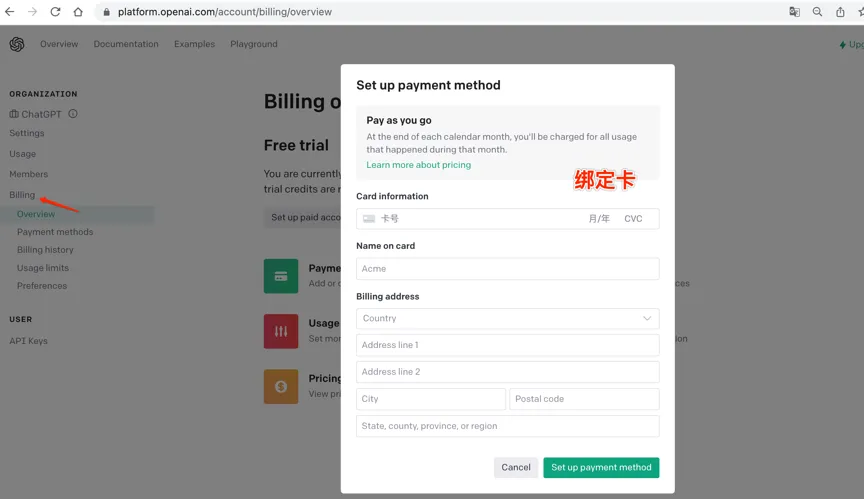
Task: Switch to the Playground tab
Action: tap(254, 44)
